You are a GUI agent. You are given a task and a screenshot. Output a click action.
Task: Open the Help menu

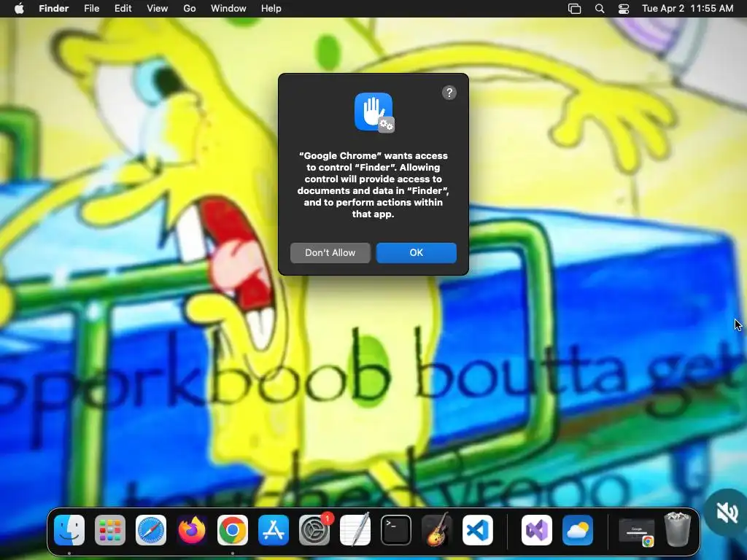271,9
